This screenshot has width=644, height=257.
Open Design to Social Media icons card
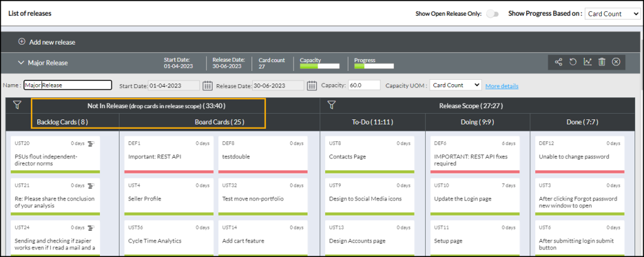click(370, 197)
